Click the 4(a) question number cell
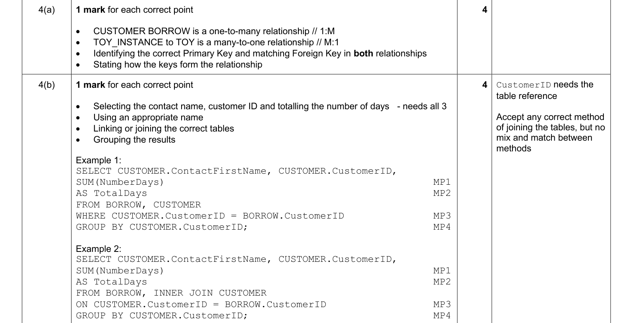The height and width of the screenshot is (323, 644). (46, 10)
